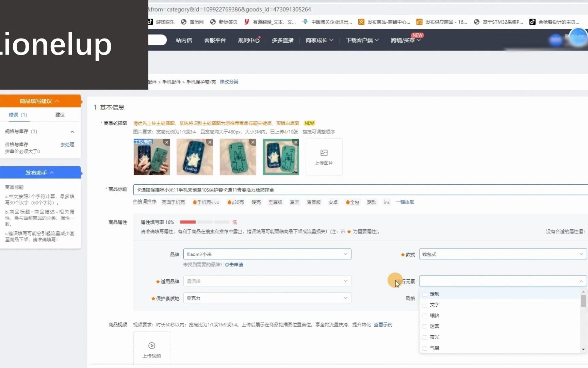The image size is (588, 368).
Task: Add hot keyword 青春版
Action: pos(314,202)
